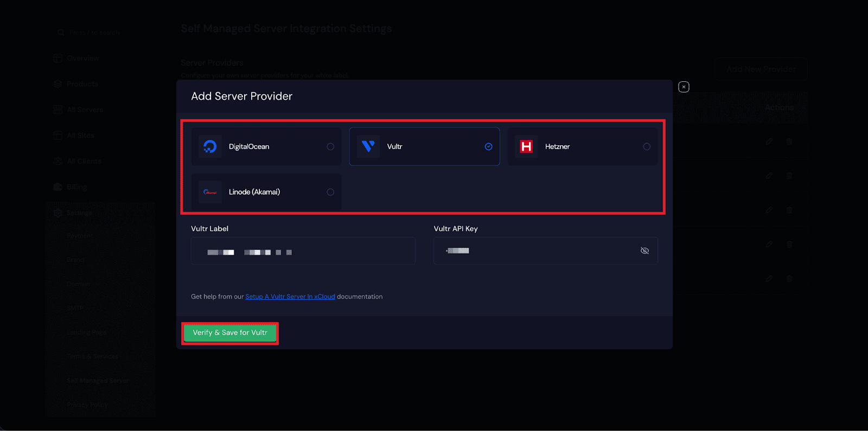
Task: Toggle Vultr API Key visibility eye
Action: tap(644, 250)
